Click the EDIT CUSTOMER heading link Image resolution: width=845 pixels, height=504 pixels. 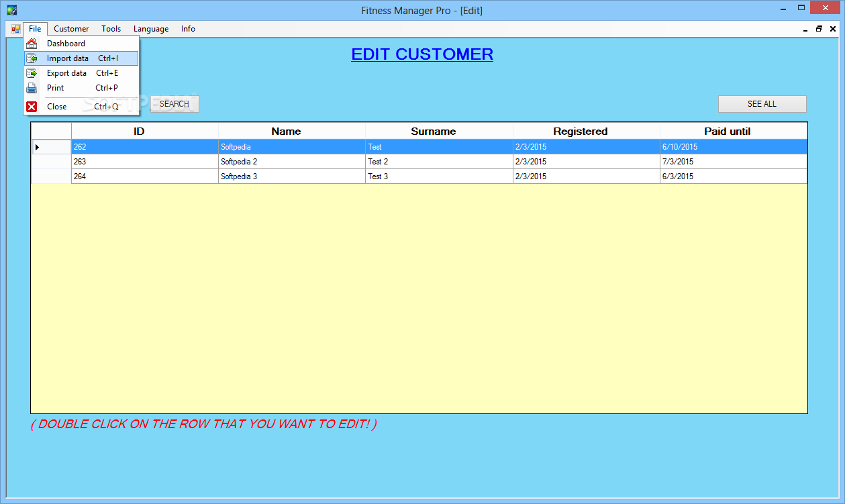click(422, 54)
